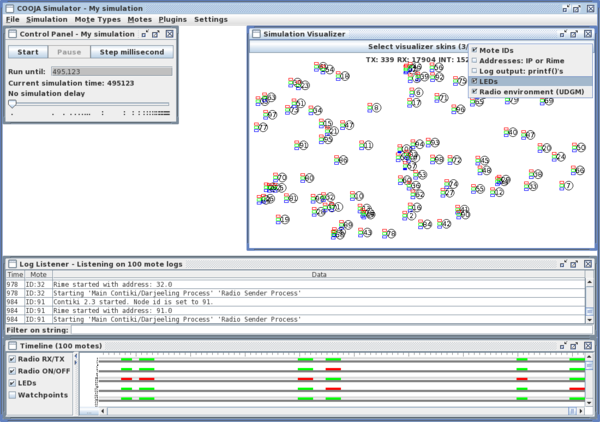This screenshot has height=422, width=600.
Task: Sort log by Data column header
Action: click(319, 274)
